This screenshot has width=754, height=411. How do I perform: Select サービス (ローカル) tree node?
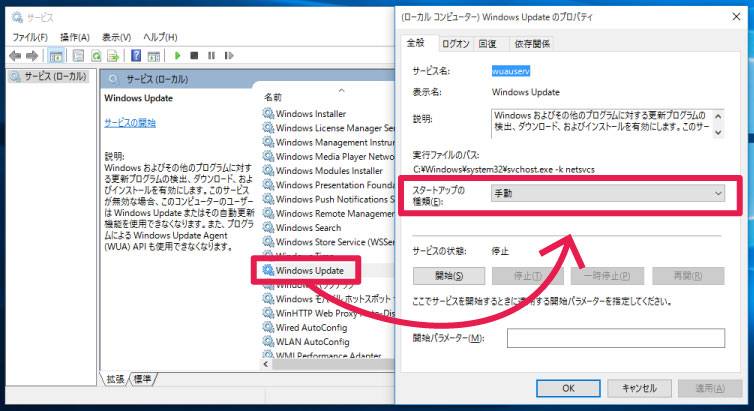pos(49,76)
